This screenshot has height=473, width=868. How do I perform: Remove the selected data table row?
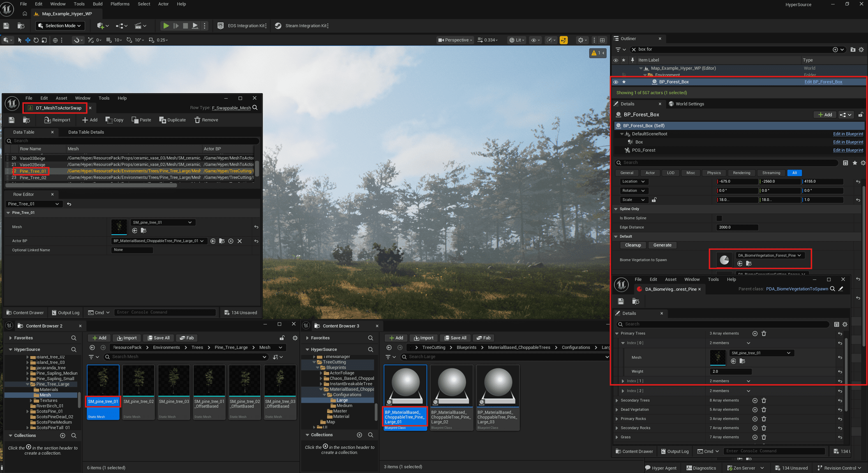pos(206,120)
